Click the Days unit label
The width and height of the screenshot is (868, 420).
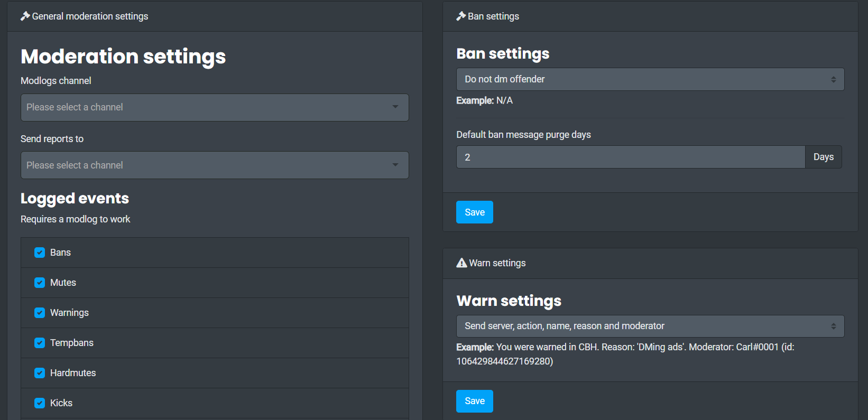tap(824, 157)
